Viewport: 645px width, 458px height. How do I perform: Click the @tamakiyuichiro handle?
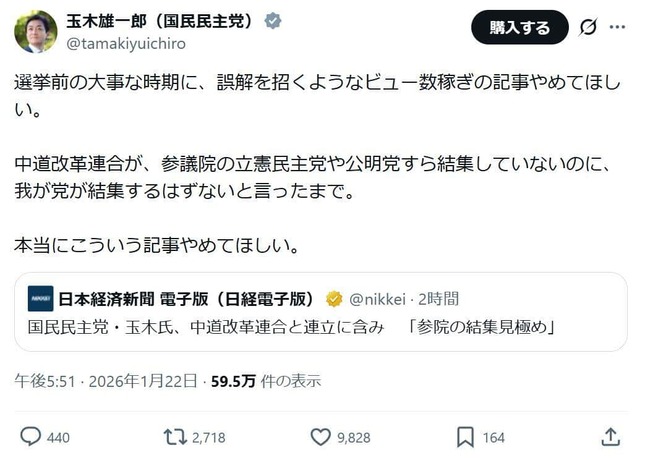(x=126, y=44)
